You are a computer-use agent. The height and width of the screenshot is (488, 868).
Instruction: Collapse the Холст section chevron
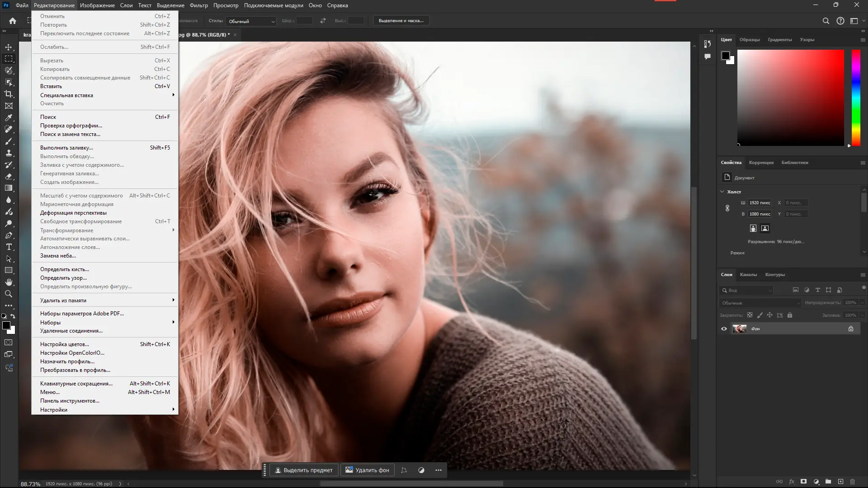point(722,192)
